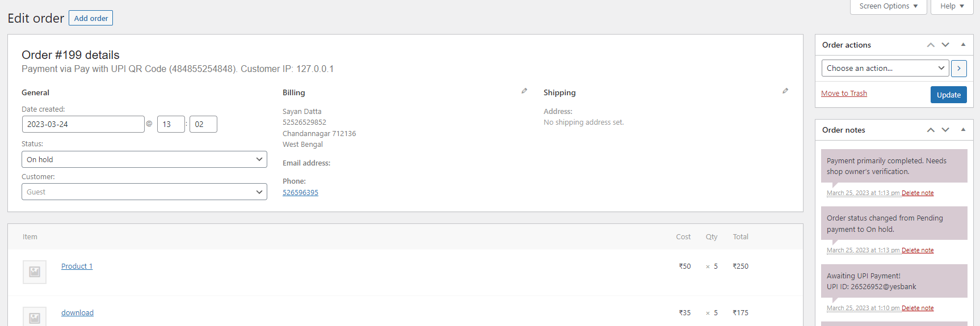Viewport: 980px width, 326px height.
Task: Move Order actions panel up
Action: pyautogui.click(x=931, y=45)
